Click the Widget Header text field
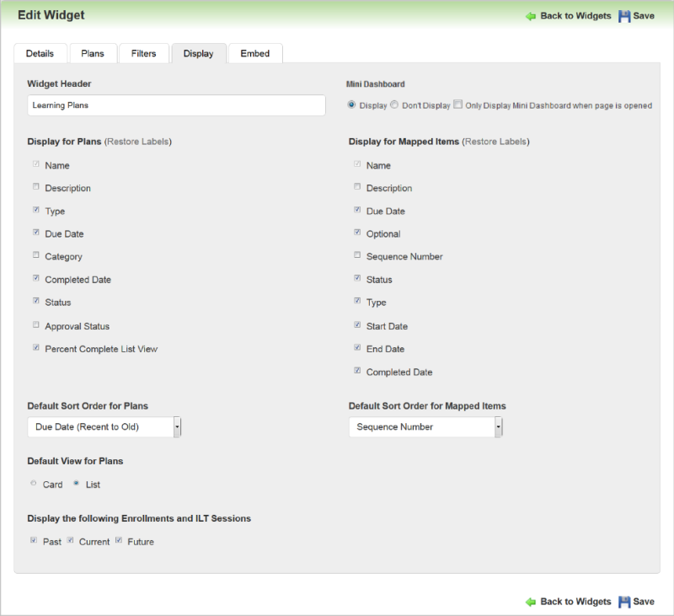The height and width of the screenshot is (616, 674). (x=176, y=105)
